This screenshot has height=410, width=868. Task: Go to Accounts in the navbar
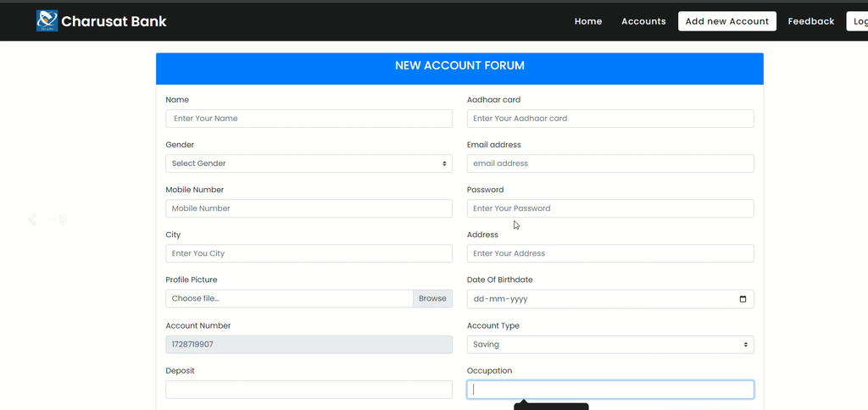click(643, 21)
